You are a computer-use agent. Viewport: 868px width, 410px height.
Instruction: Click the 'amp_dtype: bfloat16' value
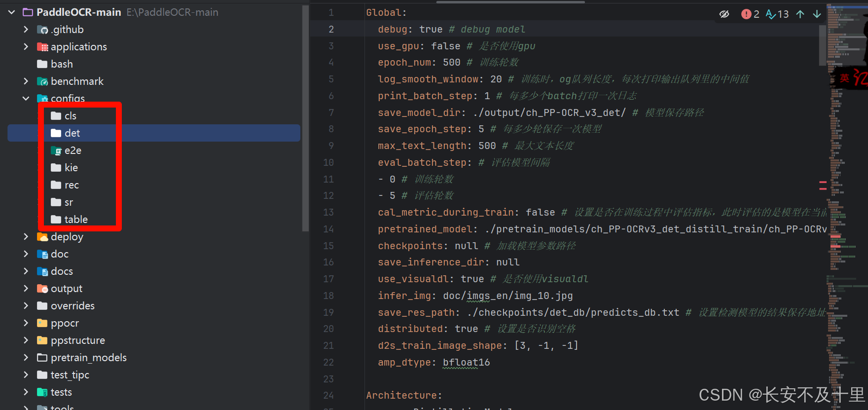point(466,363)
